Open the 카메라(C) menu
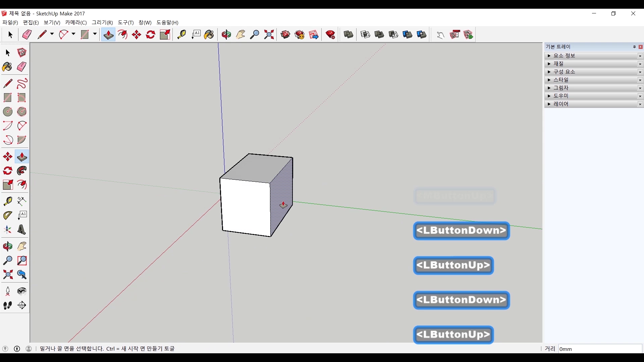This screenshot has height=362, width=644. pyautogui.click(x=76, y=22)
